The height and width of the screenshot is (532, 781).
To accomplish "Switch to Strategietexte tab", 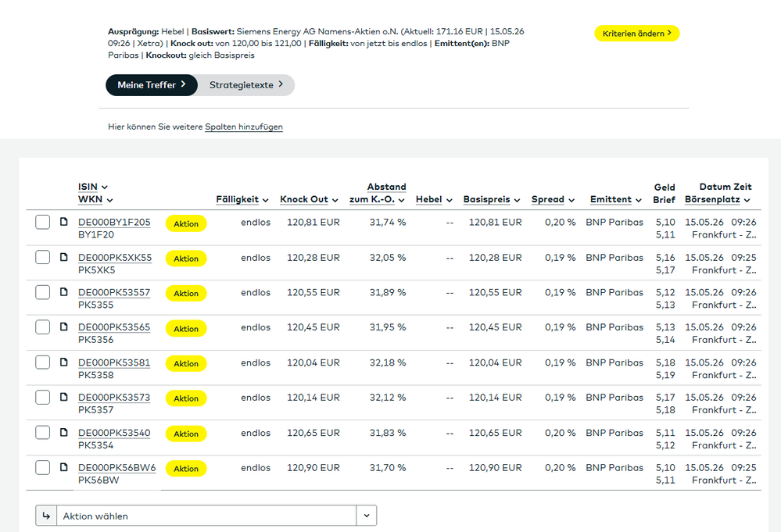I will (246, 85).
